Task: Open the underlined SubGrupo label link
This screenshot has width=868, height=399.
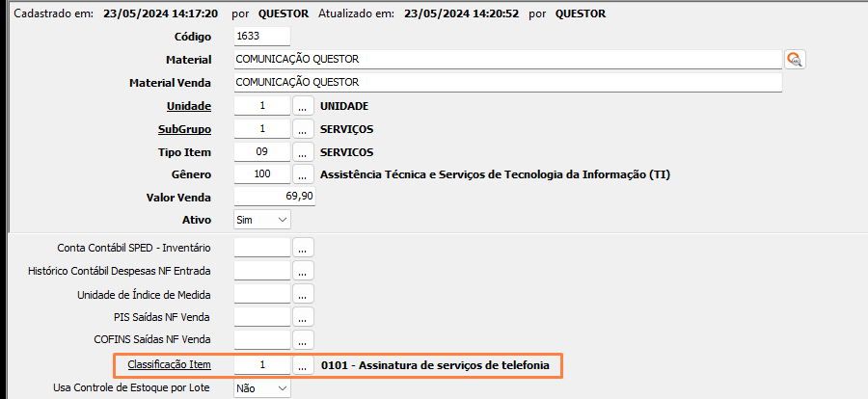Action: pyautogui.click(x=184, y=129)
